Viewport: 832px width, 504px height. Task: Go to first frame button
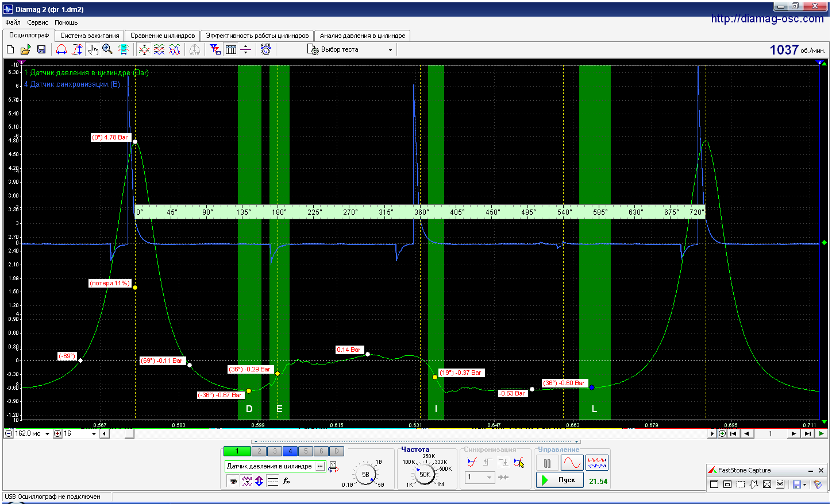[733, 433]
